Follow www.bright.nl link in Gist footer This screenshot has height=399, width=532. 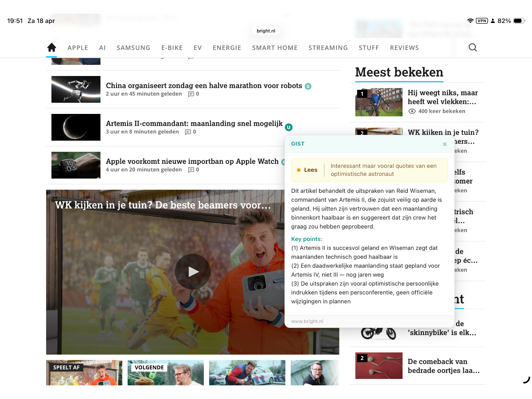307,321
